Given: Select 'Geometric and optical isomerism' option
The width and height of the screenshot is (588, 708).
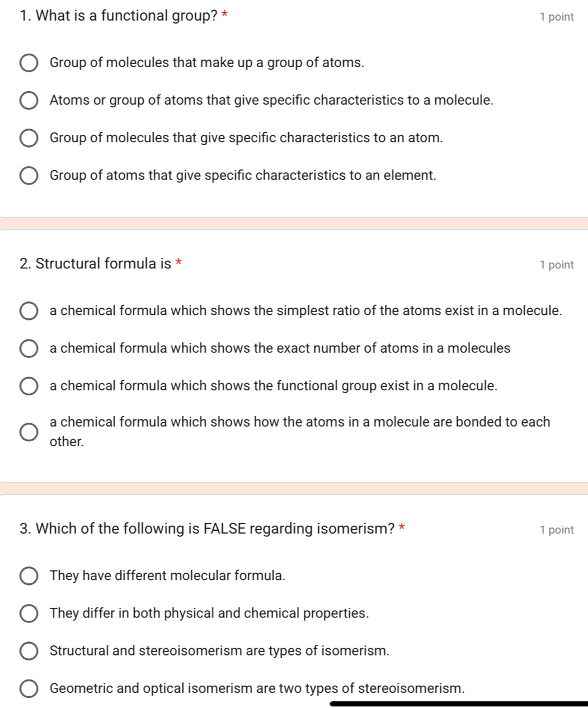Looking at the screenshot, I should pos(29,688).
